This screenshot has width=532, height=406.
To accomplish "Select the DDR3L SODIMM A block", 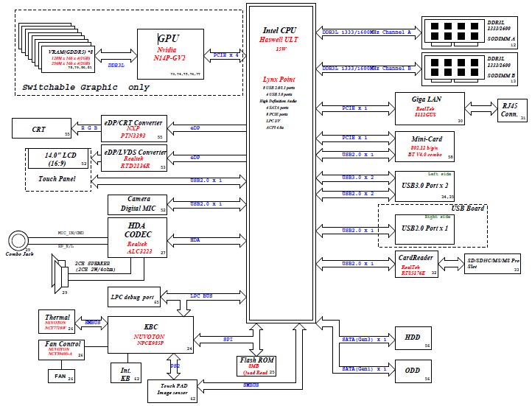I will click(469, 32).
